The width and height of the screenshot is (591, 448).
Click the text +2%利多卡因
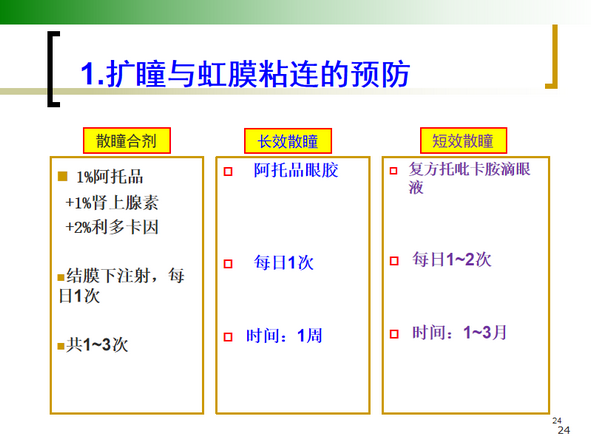tap(112, 227)
